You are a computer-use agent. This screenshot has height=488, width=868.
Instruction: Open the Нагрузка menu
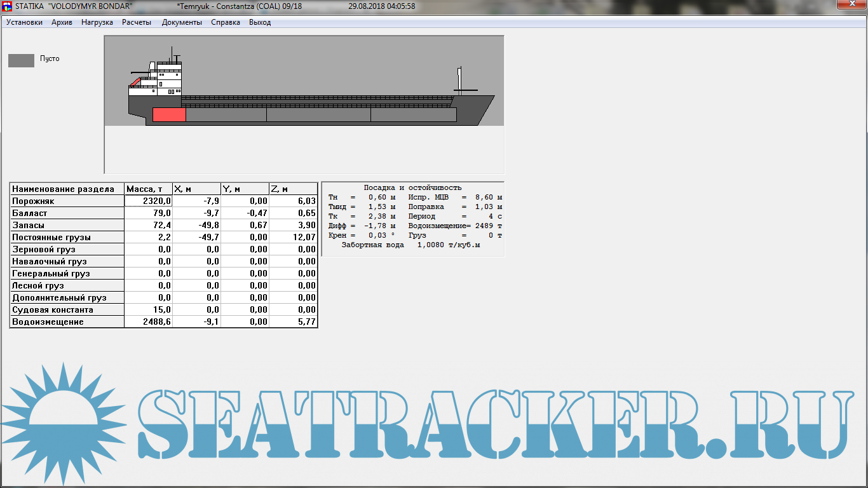point(97,22)
